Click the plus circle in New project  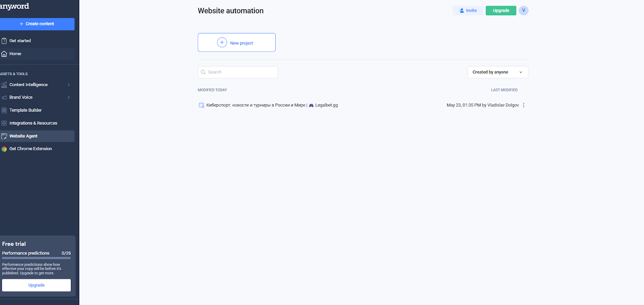point(222,42)
